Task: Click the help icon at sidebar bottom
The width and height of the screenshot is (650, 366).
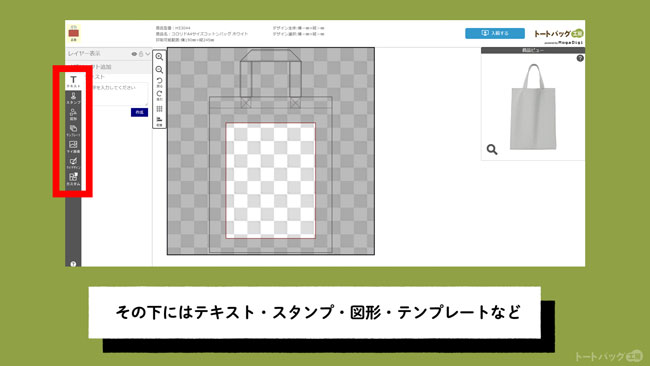Action: click(x=73, y=264)
